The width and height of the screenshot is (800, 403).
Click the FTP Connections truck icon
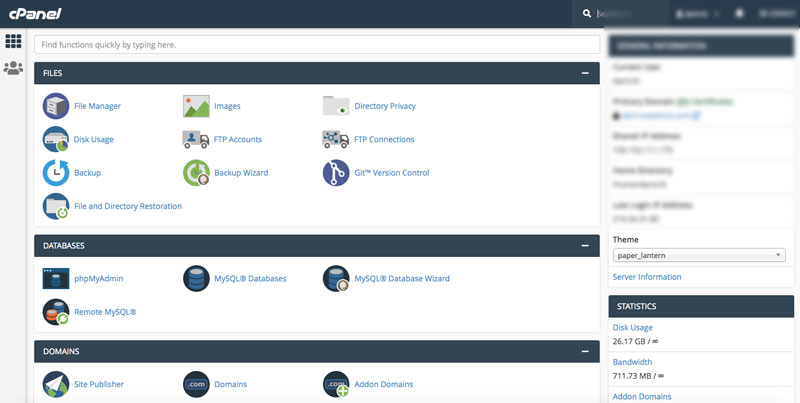pos(336,139)
